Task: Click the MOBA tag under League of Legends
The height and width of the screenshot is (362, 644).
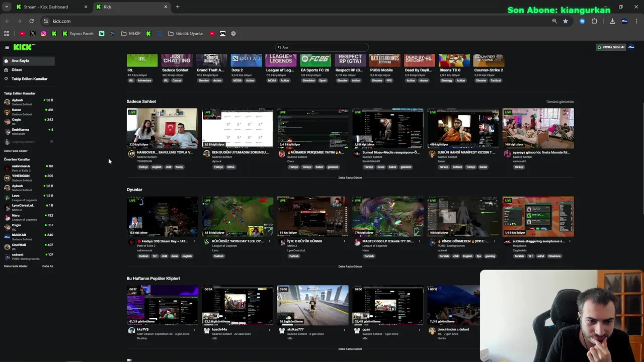Action: pyautogui.click(x=272, y=80)
